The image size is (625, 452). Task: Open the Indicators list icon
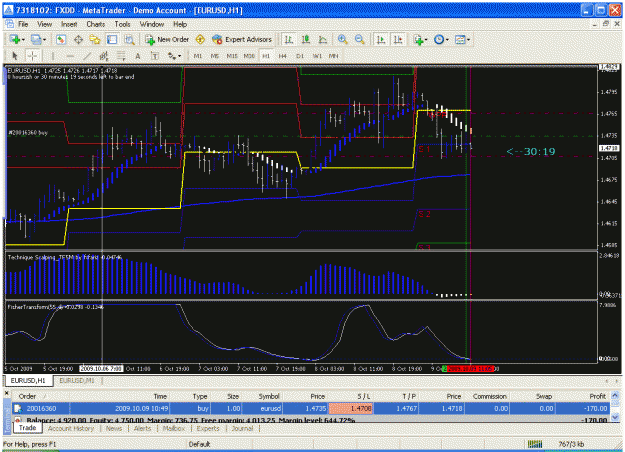[418, 39]
